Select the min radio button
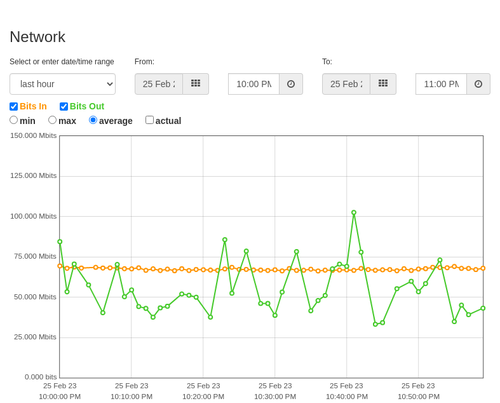The width and height of the screenshot is (500, 403). [x=14, y=120]
